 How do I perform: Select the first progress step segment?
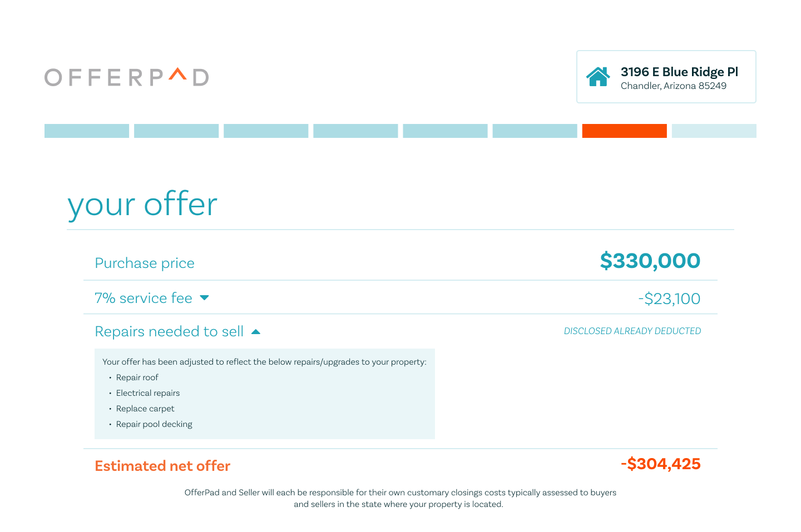pos(87,131)
